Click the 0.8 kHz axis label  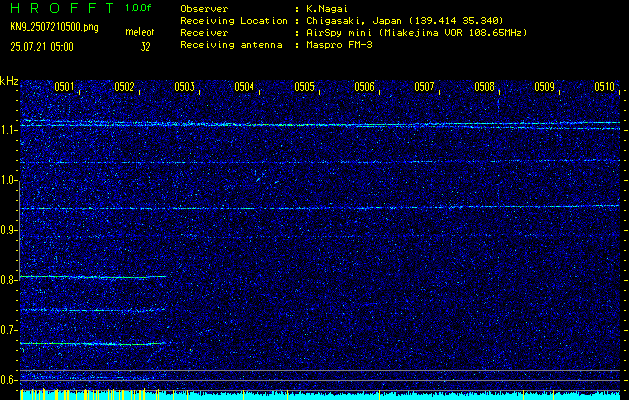8,280
